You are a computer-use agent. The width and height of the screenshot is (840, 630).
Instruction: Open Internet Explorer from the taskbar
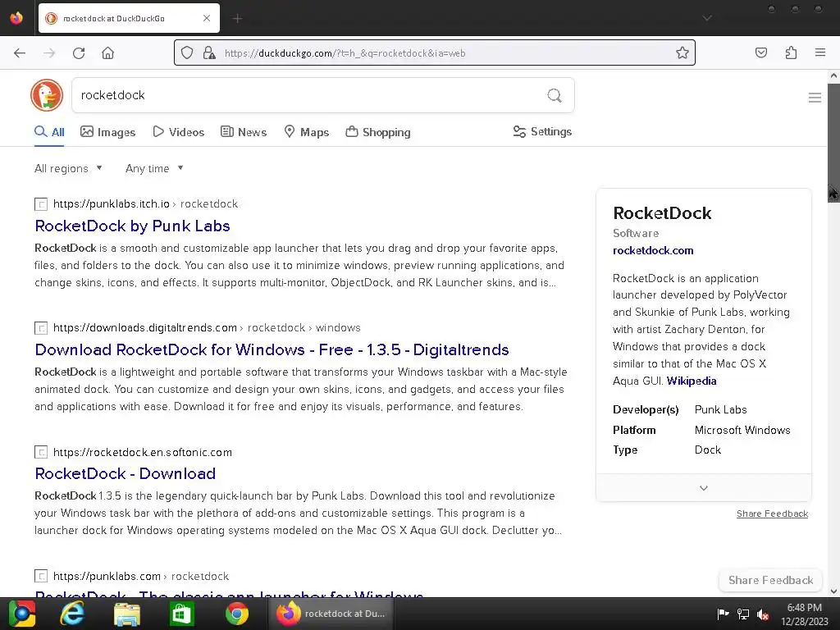click(72, 614)
